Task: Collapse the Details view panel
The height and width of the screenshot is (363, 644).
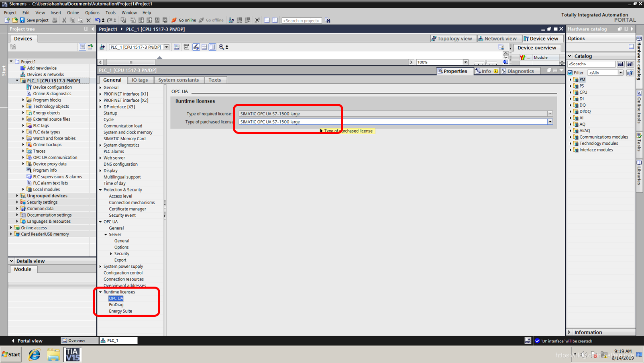Action: [12, 261]
